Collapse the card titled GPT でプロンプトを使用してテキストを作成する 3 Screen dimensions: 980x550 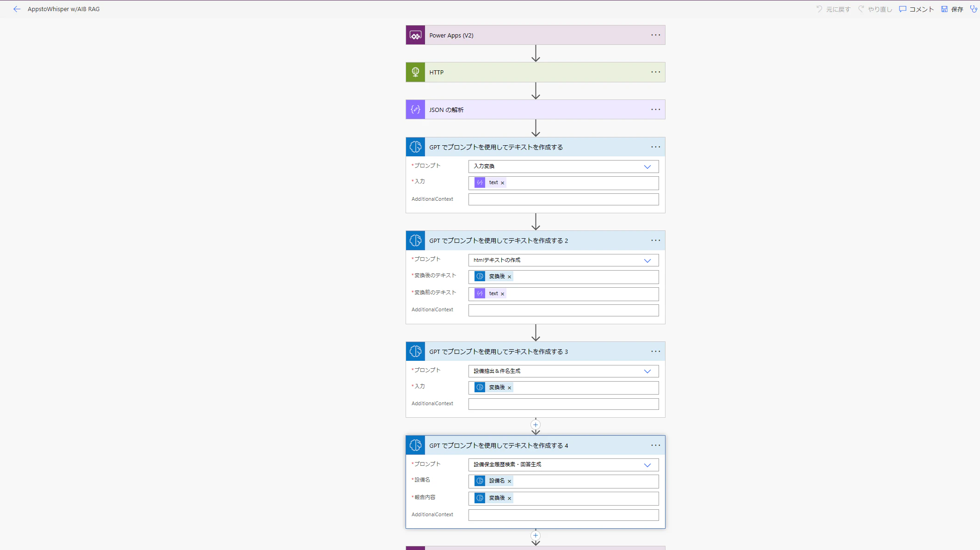(x=499, y=352)
